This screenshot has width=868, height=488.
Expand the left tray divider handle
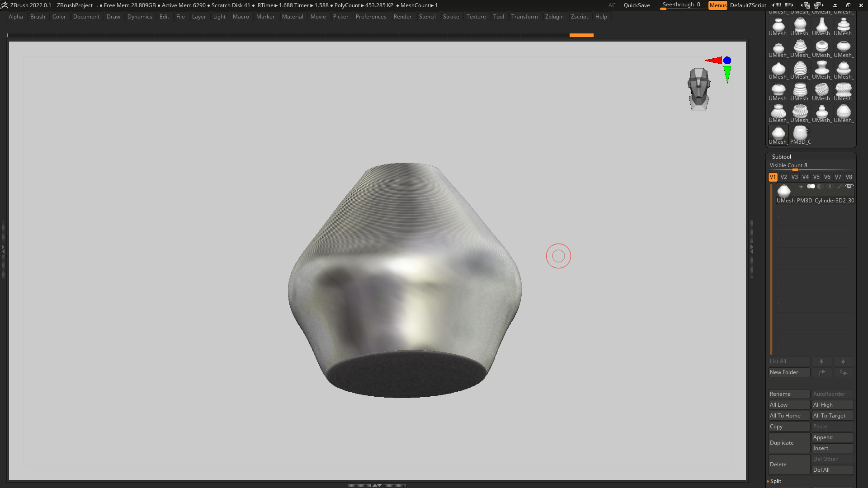[3, 249]
